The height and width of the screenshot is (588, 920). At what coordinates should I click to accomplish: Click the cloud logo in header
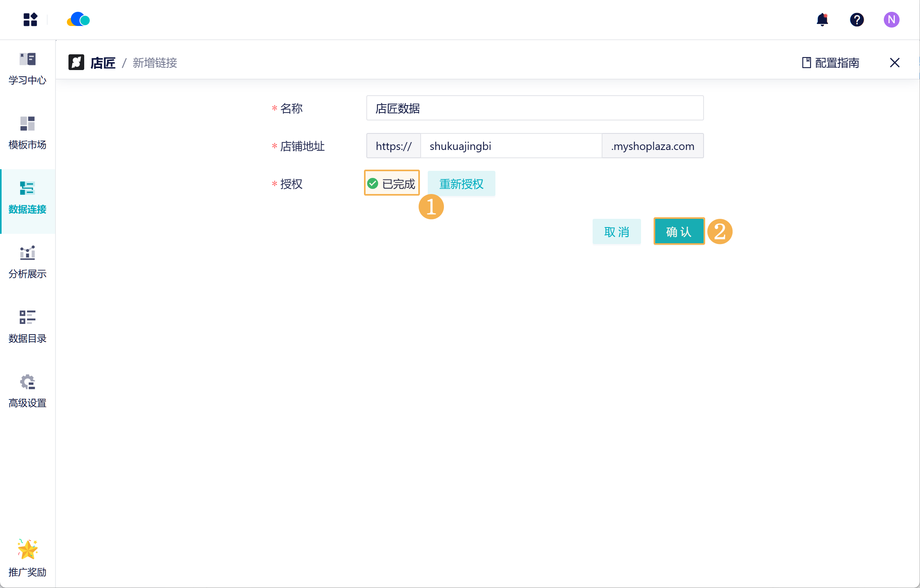tap(78, 20)
